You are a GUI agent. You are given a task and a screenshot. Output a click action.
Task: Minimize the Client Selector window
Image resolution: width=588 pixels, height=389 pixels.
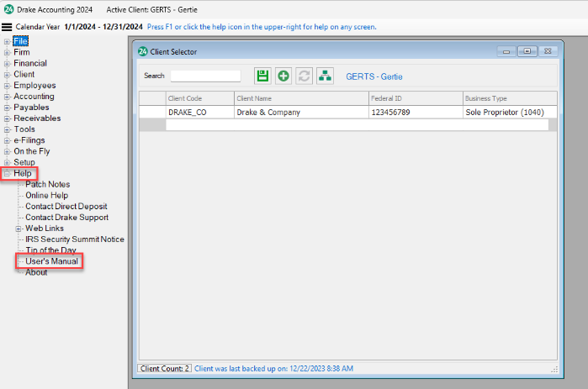click(506, 51)
